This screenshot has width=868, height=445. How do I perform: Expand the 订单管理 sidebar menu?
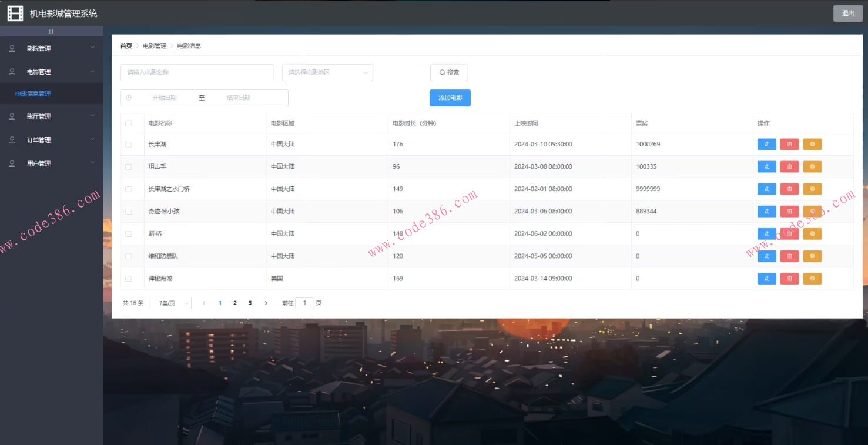pyautogui.click(x=52, y=140)
